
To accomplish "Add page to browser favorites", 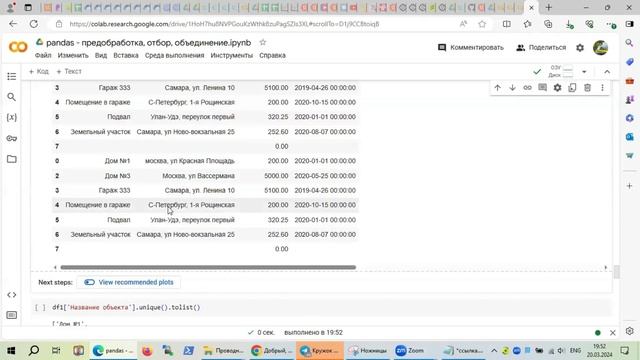I will pos(482,24).
